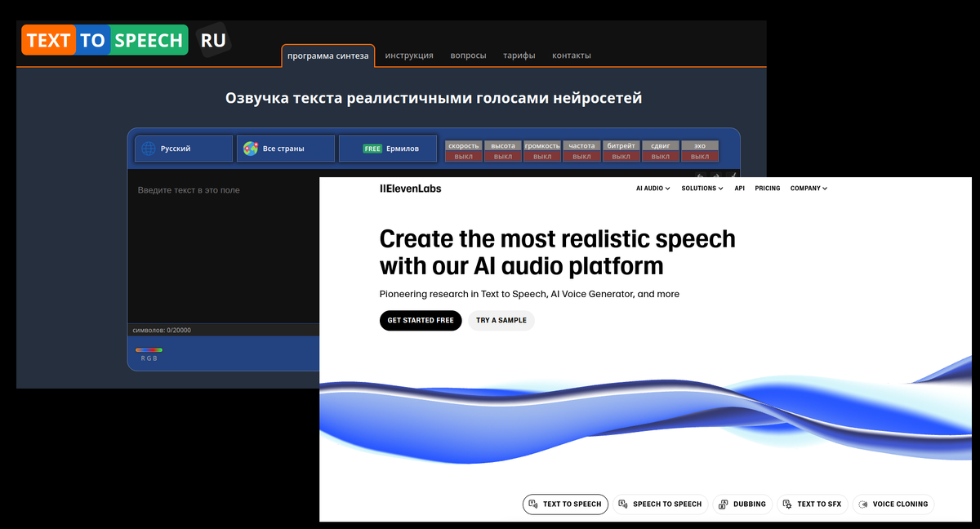Open the тарифы tab
Screen dimensions: 980x529
pyautogui.click(x=519, y=56)
